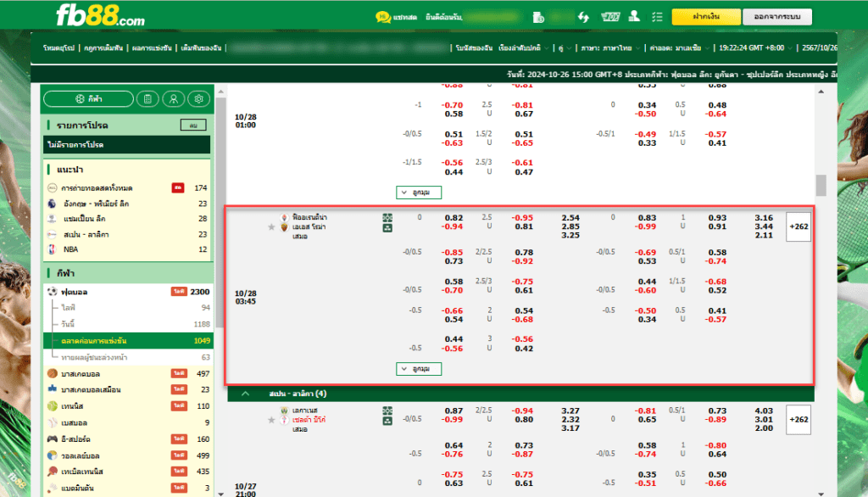Favorite the Leganes match with star
Screen dimensions: 868x497
(x=271, y=420)
